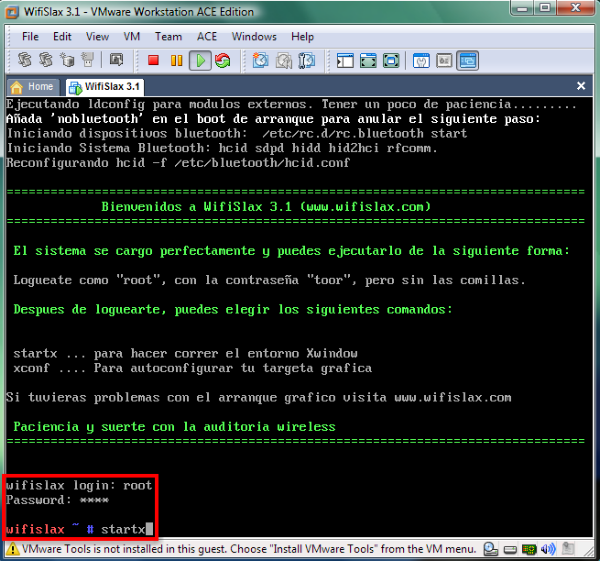Viewport: 600px width, 561px height.
Task: Expand the Team menu
Action: point(168,37)
